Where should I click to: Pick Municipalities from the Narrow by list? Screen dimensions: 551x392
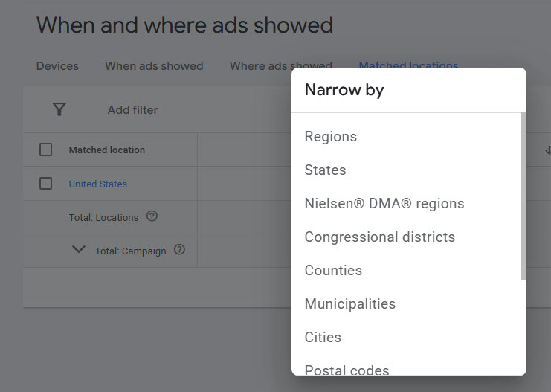tap(349, 303)
